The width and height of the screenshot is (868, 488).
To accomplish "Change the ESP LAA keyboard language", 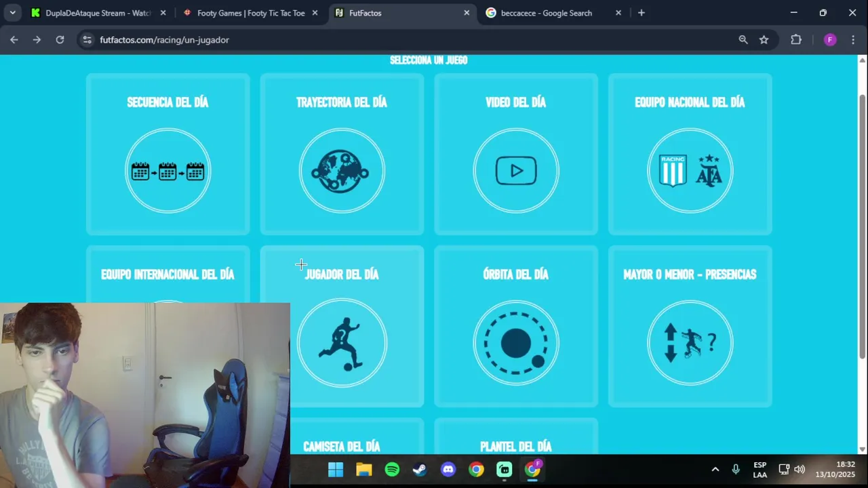I will tap(760, 470).
